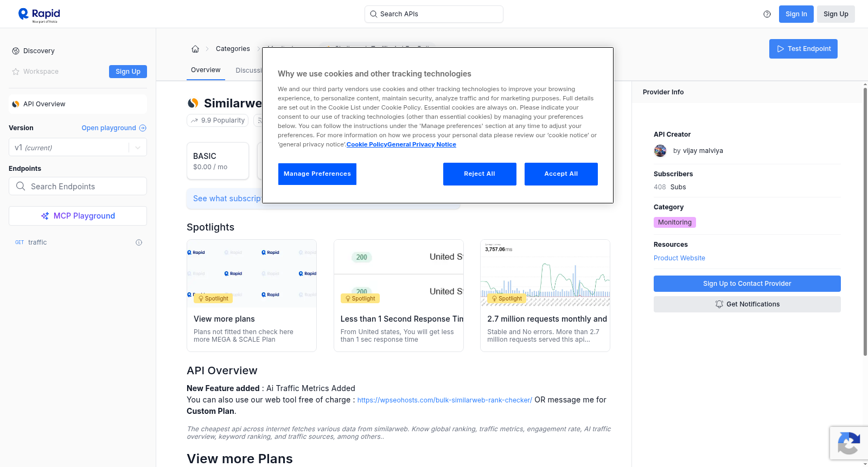Open Manage Preferences for cookies

[x=317, y=174]
